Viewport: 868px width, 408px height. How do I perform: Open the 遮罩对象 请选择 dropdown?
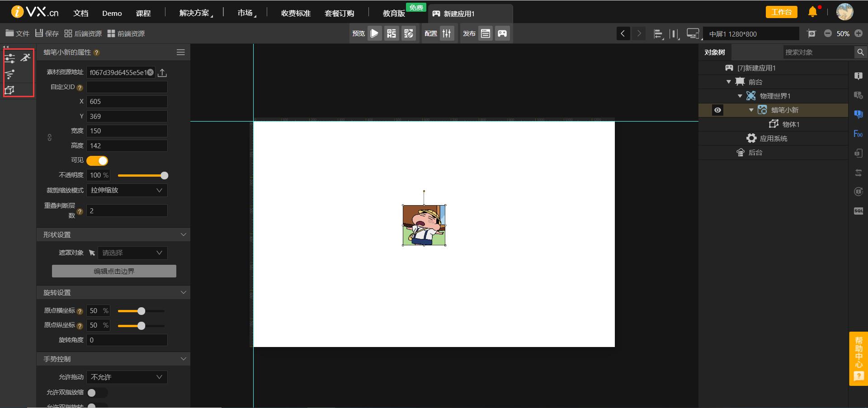click(132, 253)
